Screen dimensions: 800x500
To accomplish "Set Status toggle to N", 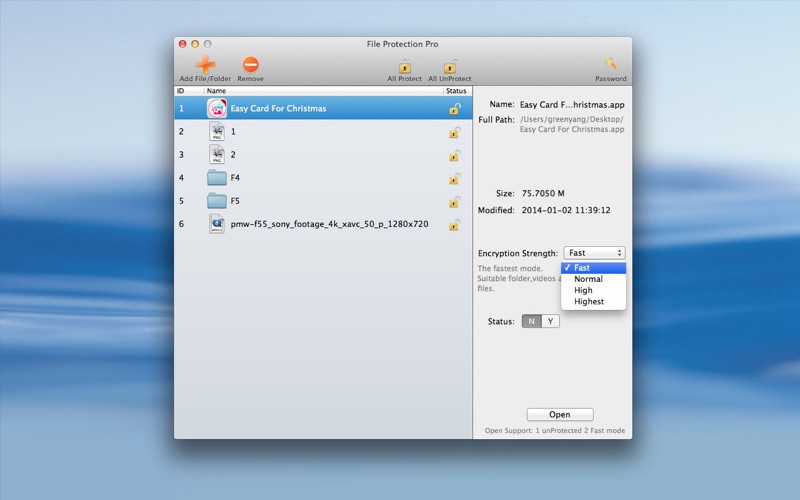I will point(531,321).
